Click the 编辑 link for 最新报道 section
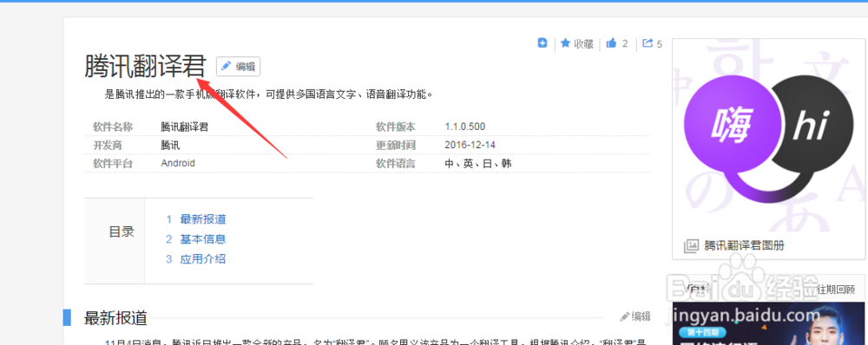868x345 pixels. tap(635, 316)
